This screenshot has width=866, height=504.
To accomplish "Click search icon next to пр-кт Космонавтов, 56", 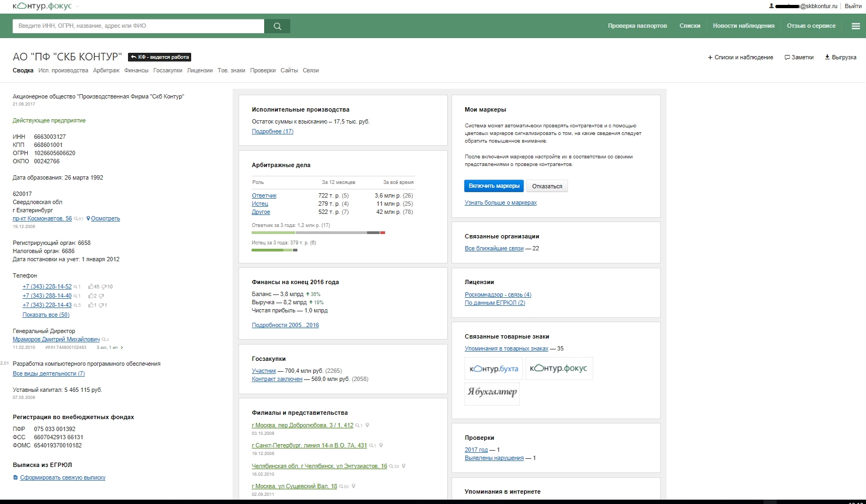I will [76, 219].
